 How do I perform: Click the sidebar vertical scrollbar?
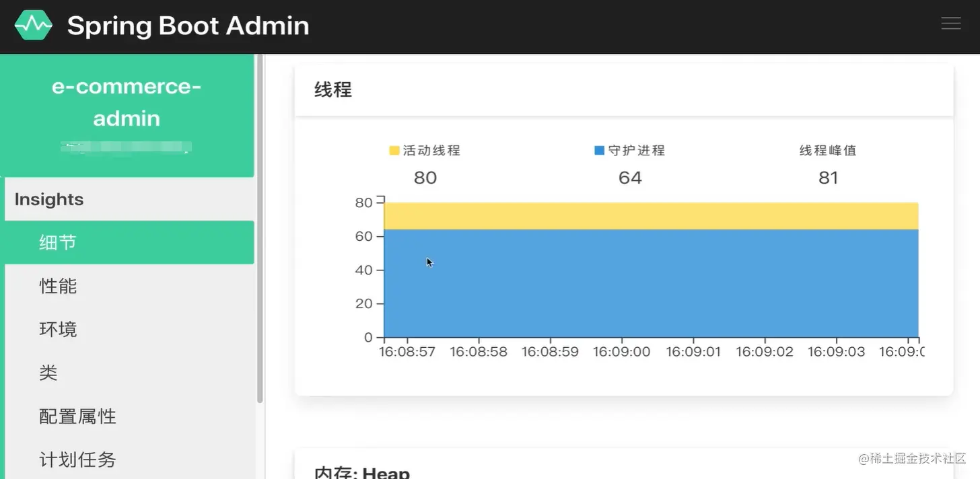260,229
